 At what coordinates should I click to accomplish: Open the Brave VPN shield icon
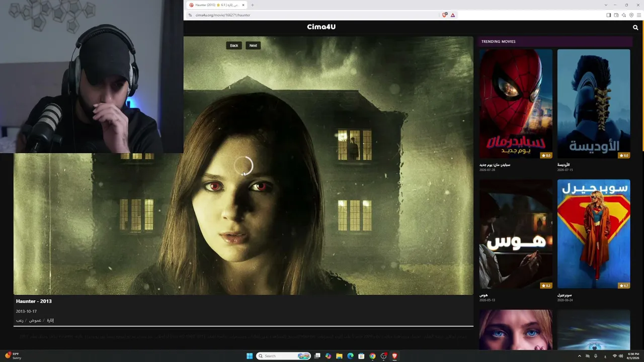[631, 15]
